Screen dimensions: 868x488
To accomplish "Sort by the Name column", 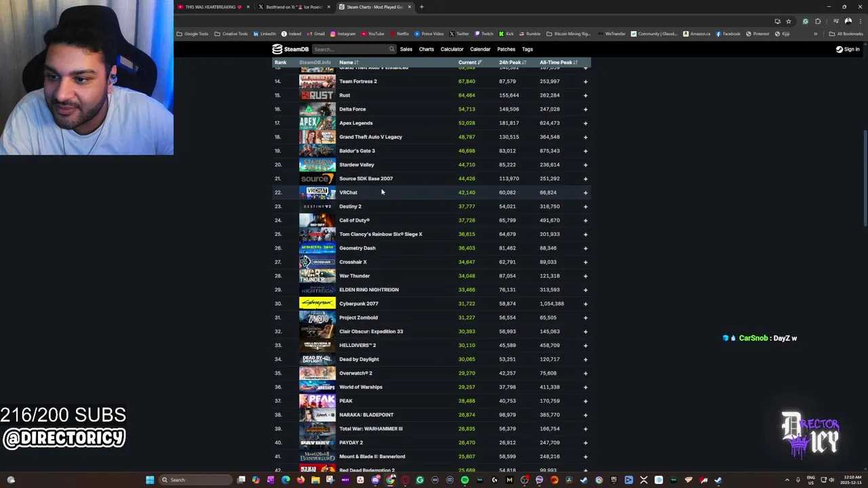I will (349, 62).
